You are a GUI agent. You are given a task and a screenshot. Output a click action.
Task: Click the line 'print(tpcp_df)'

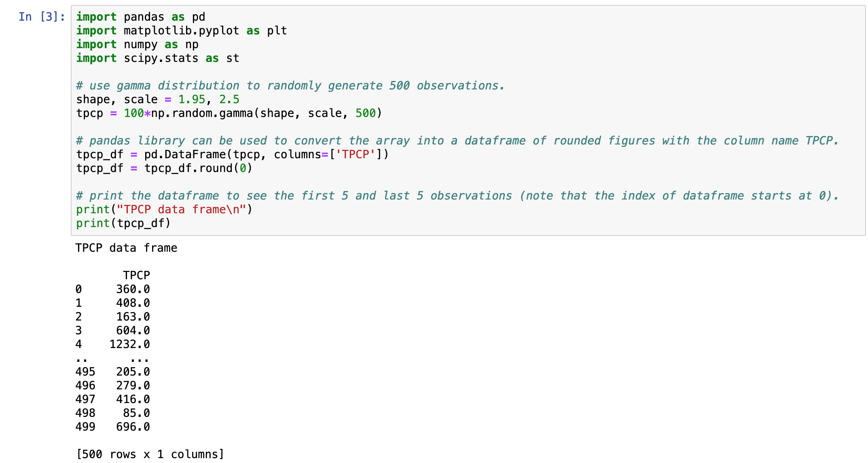click(x=123, y=223)
